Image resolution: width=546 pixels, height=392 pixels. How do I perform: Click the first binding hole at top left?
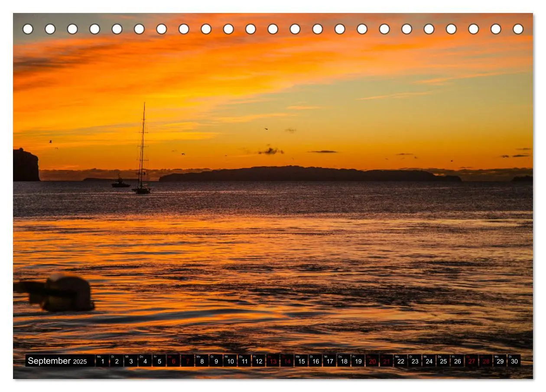pyautogui.click(x=28, y=29)
